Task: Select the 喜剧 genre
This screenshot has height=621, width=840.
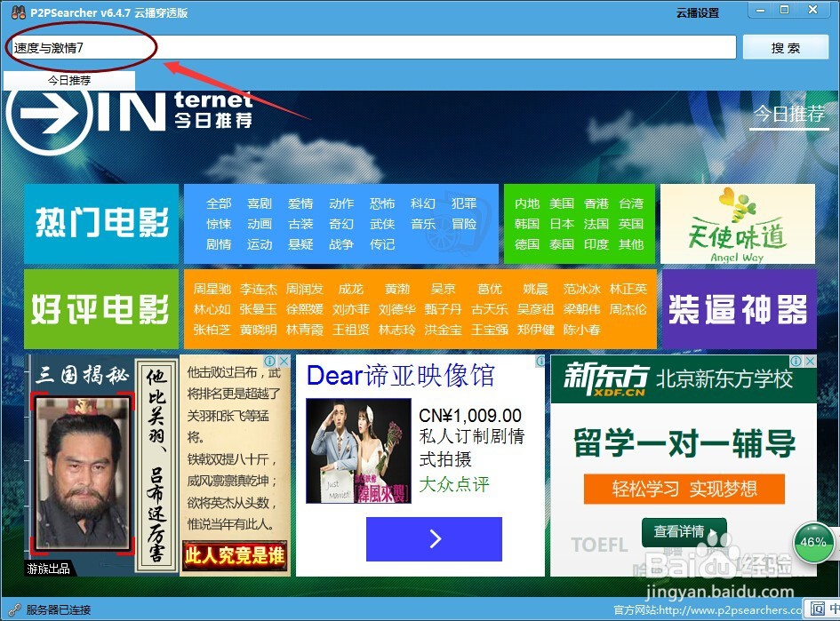Action: (260, 203)
